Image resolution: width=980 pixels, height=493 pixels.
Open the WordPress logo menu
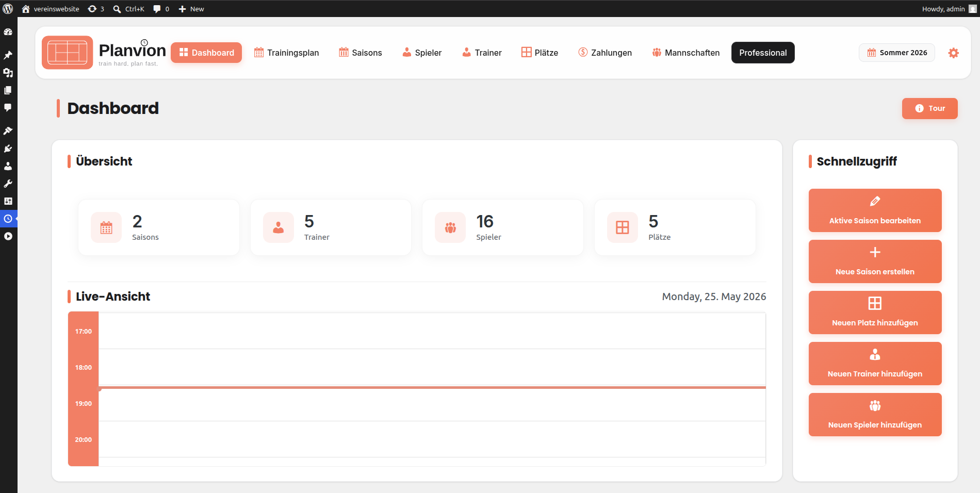[x=8, y=9]
